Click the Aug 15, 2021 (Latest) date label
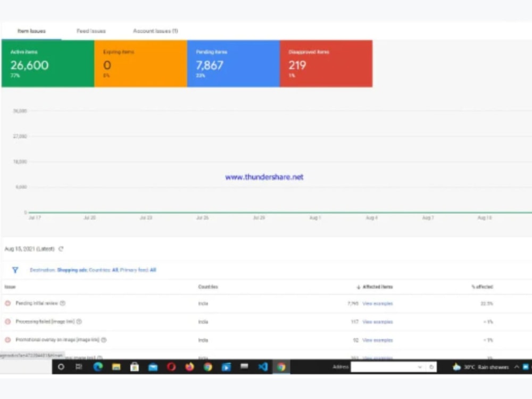The width and height of the screenshot is (532, 399). coord(29,248)
